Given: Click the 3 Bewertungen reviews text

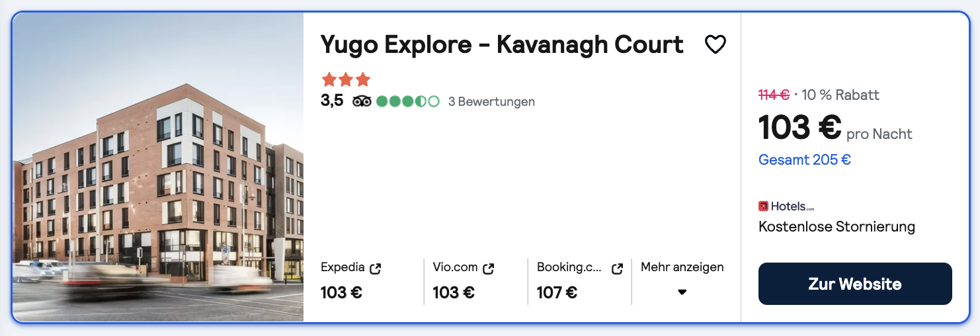Looking at the screenshot, I should point(491,102).
